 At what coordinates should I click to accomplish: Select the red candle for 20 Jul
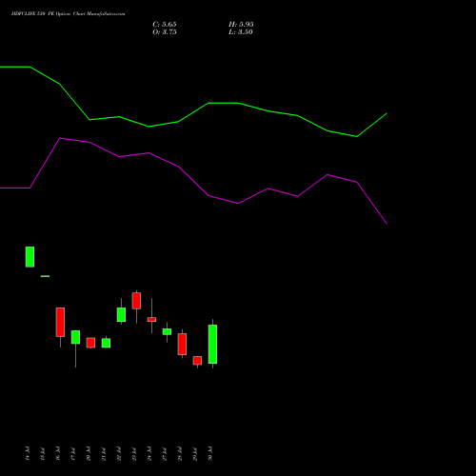click(x=90, y=343)
